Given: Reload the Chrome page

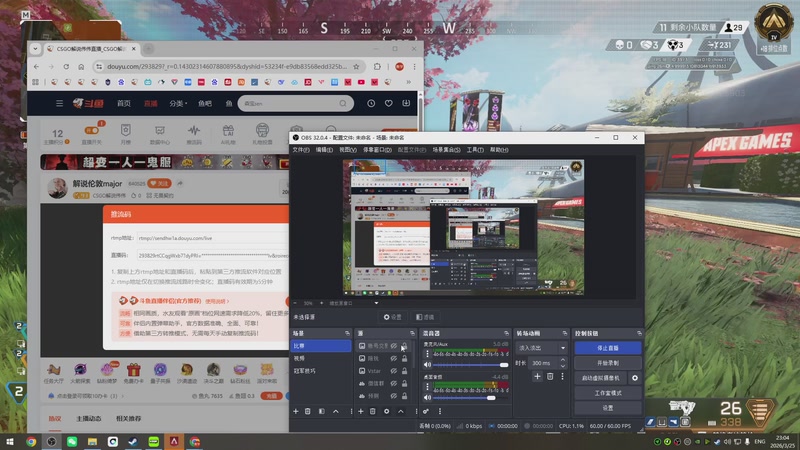Looking at the screenshot, I should [x=66, y=66].
